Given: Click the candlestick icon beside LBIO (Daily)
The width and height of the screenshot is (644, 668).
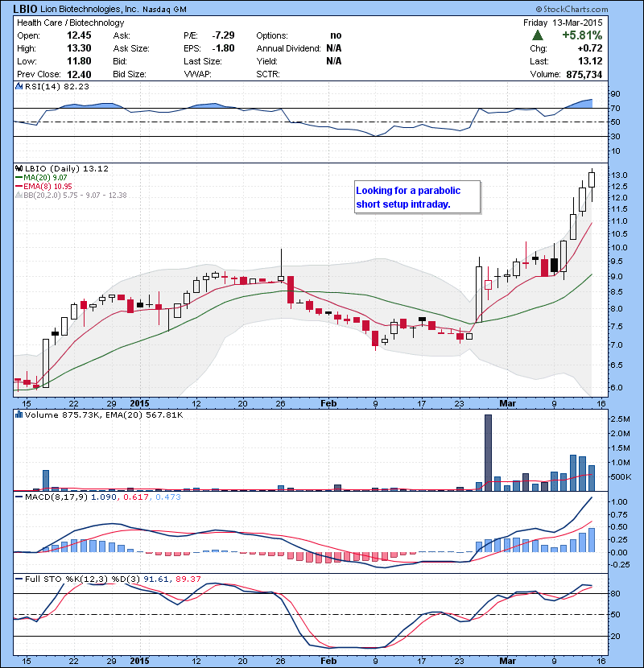Looking at the screenshot, I should [x=19, y=168].
